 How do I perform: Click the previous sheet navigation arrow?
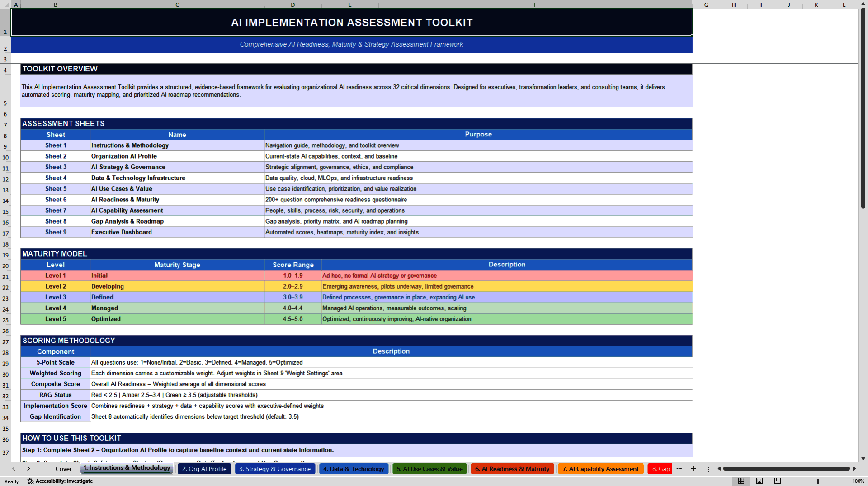(x=14, y=469)
